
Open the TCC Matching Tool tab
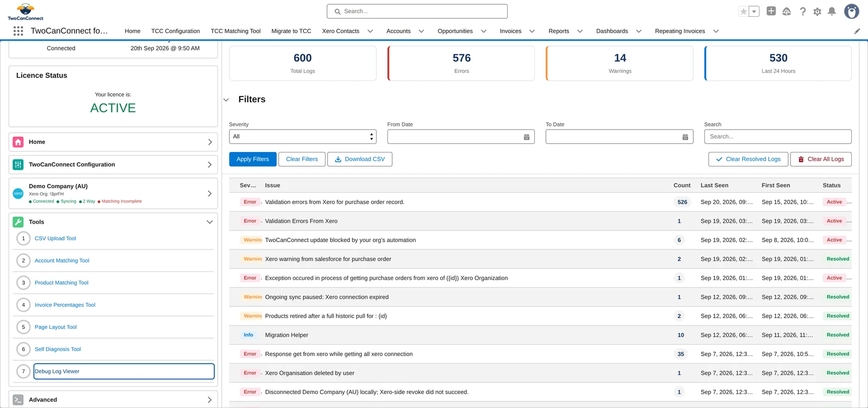click(x=235, y=31)
